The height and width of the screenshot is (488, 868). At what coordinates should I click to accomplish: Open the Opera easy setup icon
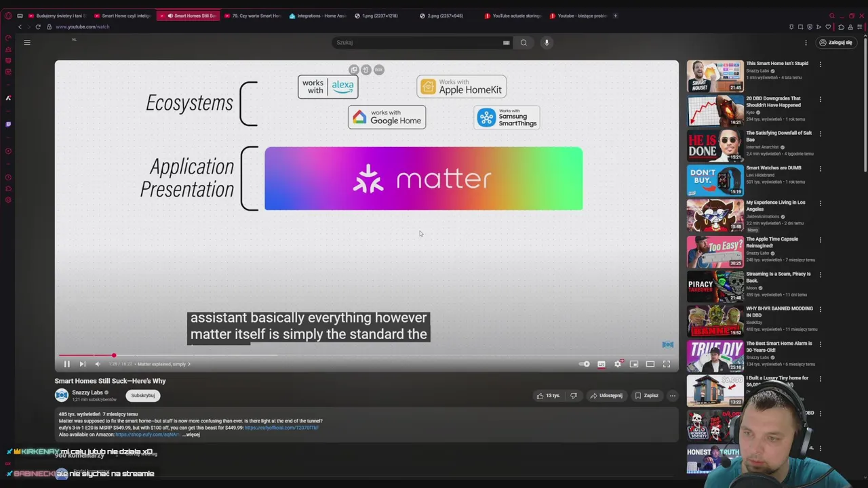click(x=860, y=27)
